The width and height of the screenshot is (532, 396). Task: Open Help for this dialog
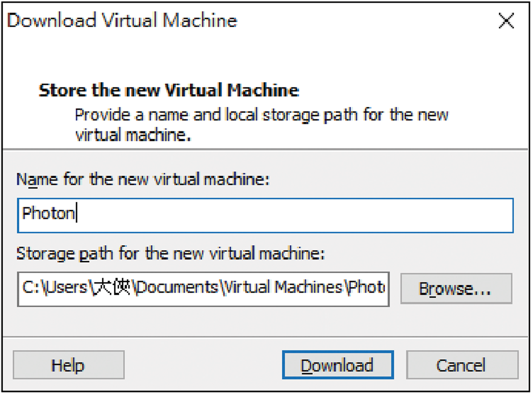click(68, 365)
